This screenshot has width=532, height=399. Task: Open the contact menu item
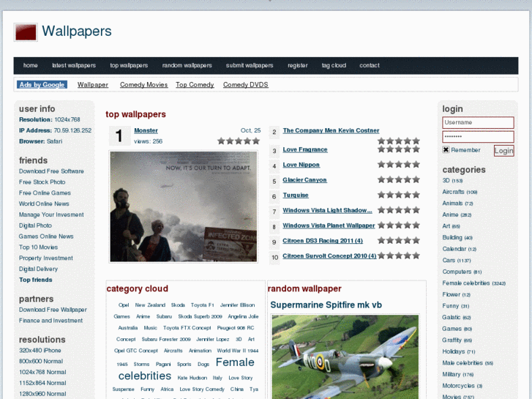tap(370, 65)
